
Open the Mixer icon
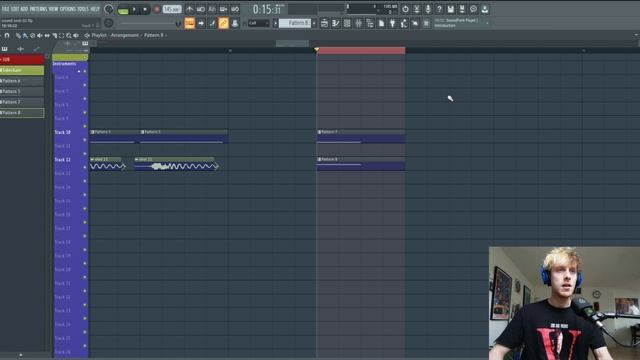click(358, 23)
